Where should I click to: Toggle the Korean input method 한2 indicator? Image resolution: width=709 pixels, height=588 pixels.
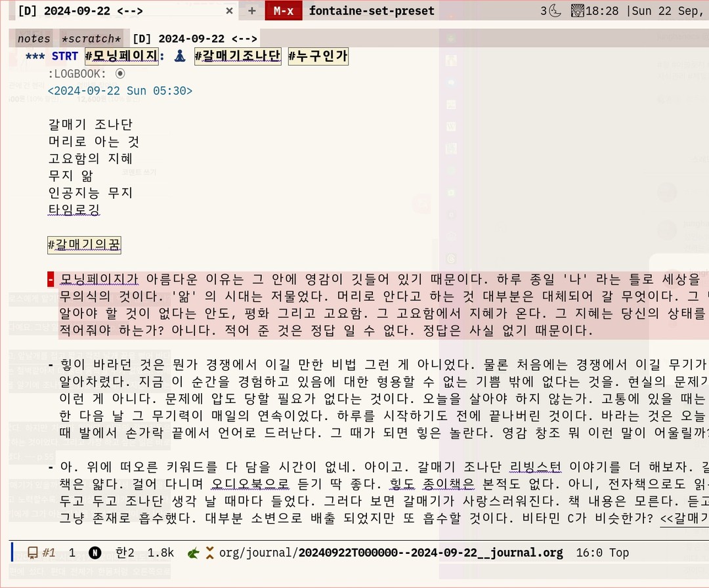coord(125,553)
